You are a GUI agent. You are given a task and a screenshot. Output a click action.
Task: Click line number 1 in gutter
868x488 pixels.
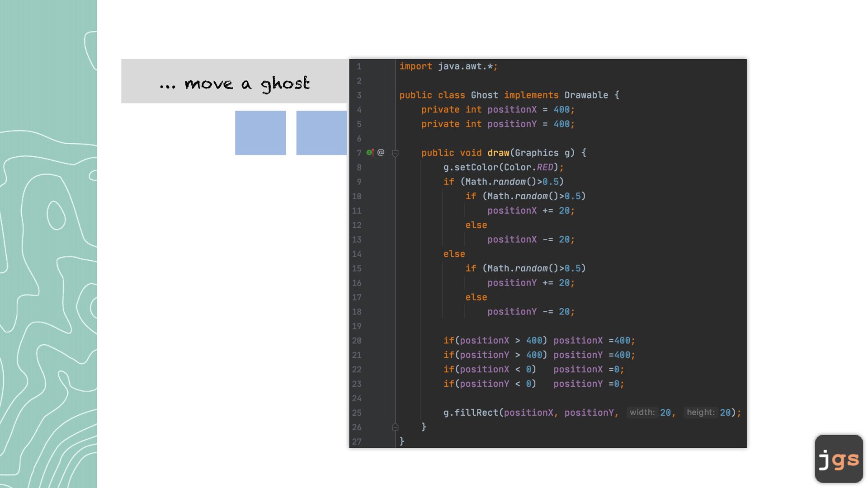click(x=359, y=66)
